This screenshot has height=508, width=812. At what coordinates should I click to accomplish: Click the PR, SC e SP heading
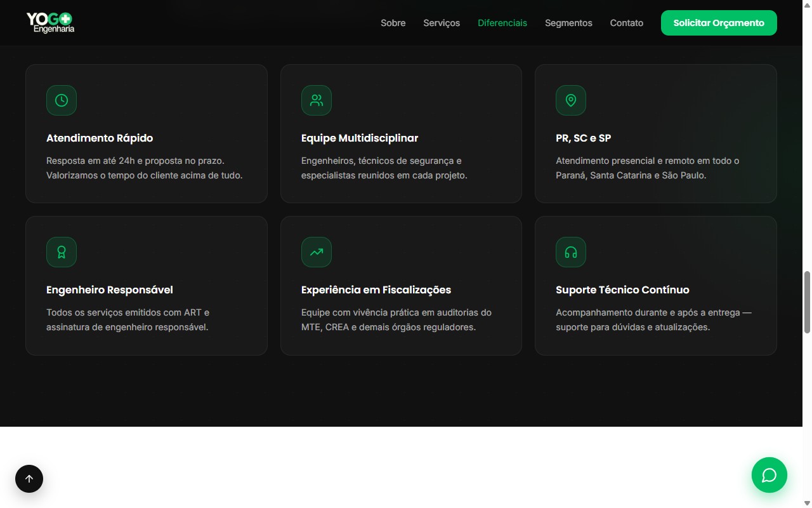click(x=584, y=138)
